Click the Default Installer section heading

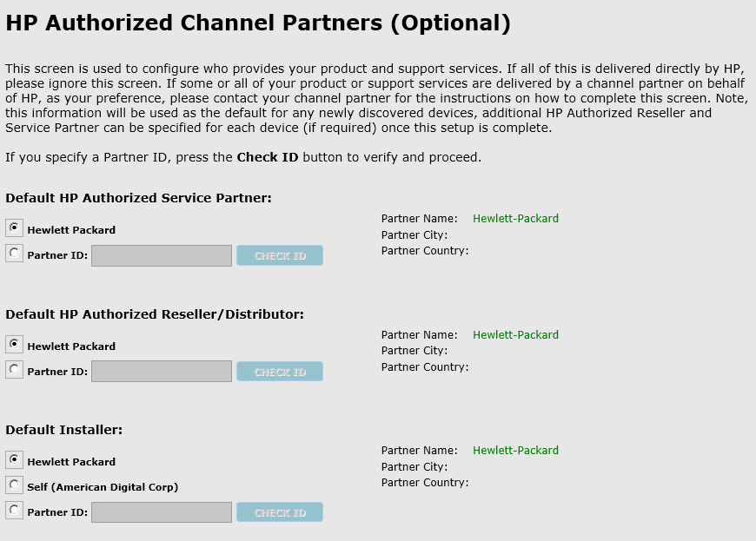click(x=64, y=430)
